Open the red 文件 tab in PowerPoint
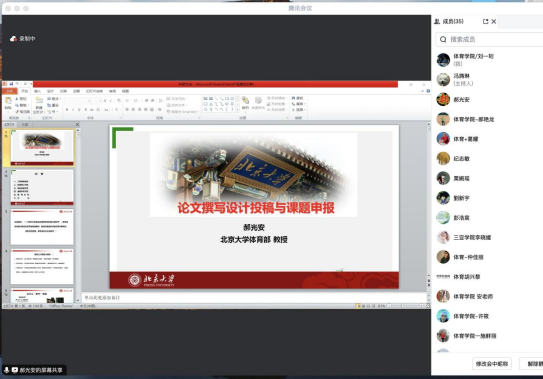The width and height of the screenshot is (543, 379). point(9,91)
